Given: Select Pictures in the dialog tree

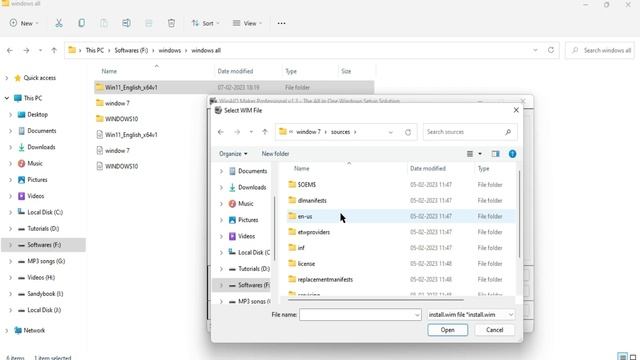Looking at the screenshot, I should pos(248,220).
